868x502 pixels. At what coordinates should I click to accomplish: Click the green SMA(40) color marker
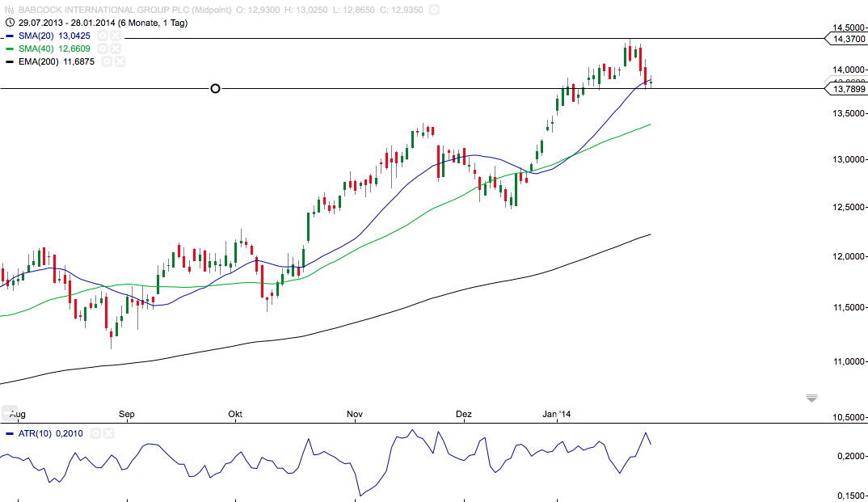click(10, 49)
